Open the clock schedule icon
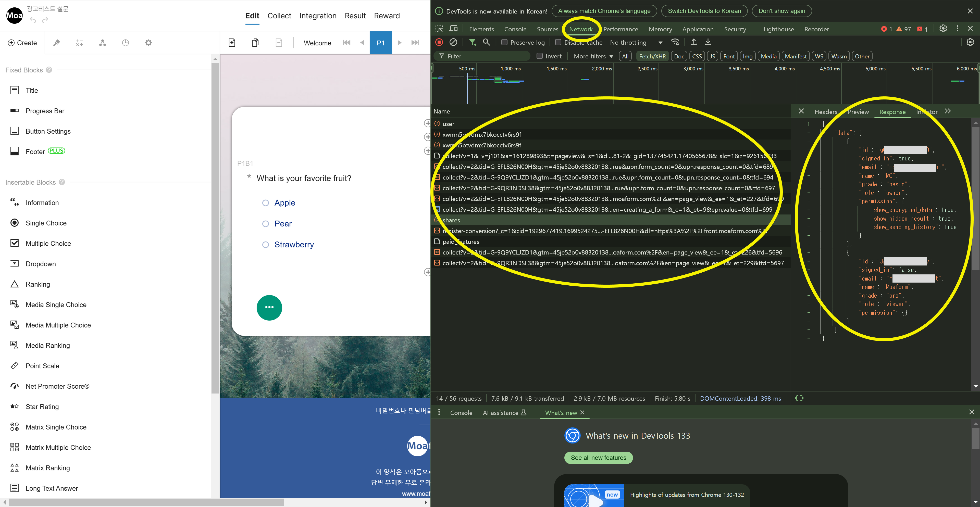The height and width of the screenshot is (507, 980). click(126, 43)
